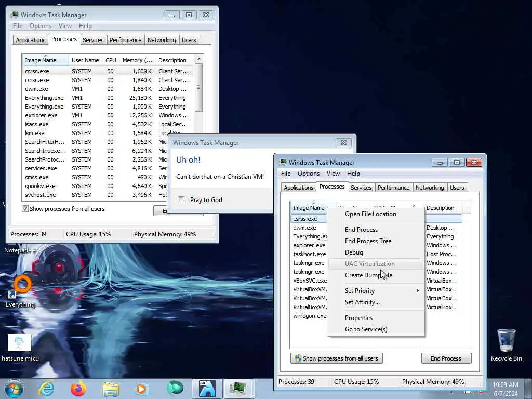Sort by Memory column in back window

(137, 60)
